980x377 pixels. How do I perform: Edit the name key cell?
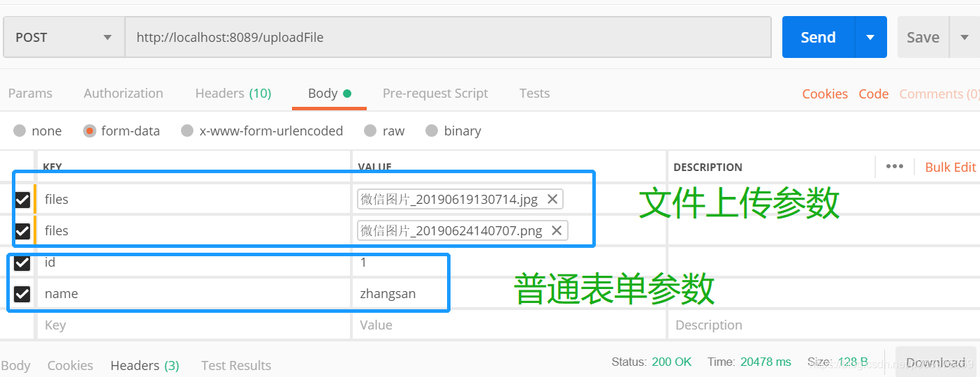[x=193, y=294]
